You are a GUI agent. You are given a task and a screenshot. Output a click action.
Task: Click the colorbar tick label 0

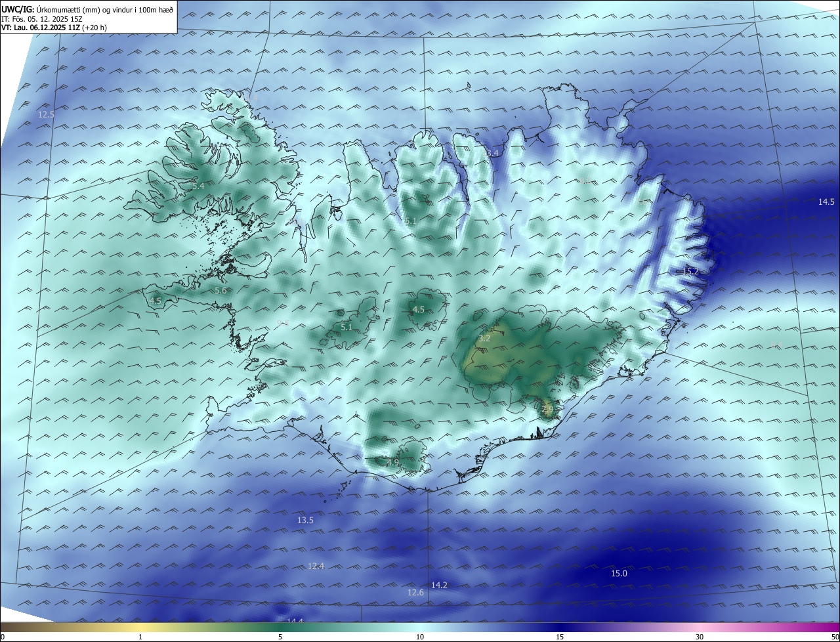3,637
